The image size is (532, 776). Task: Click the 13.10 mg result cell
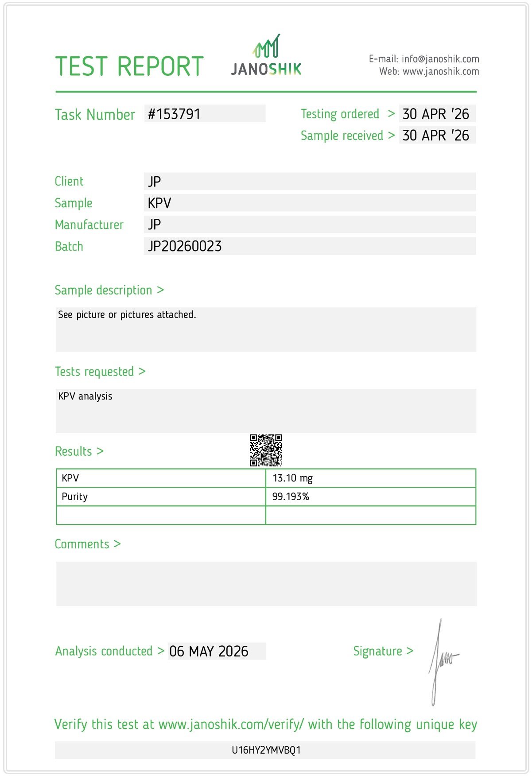click(371, 478)
